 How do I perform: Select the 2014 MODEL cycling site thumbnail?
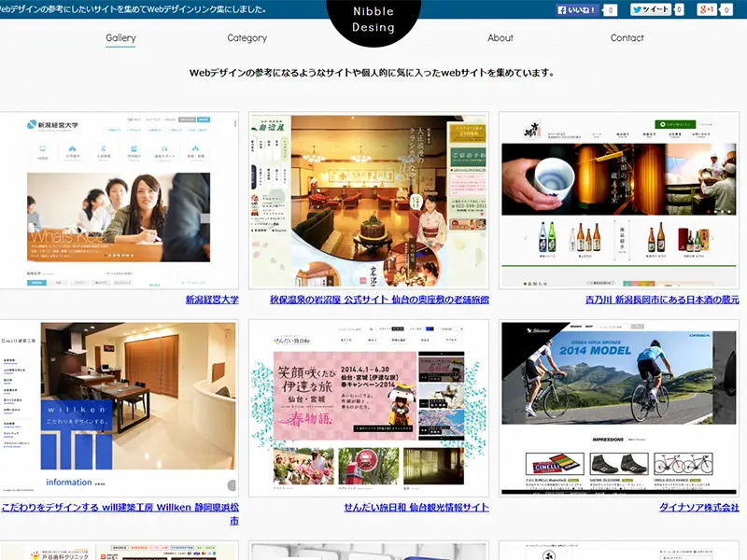(x=619, y=408)
